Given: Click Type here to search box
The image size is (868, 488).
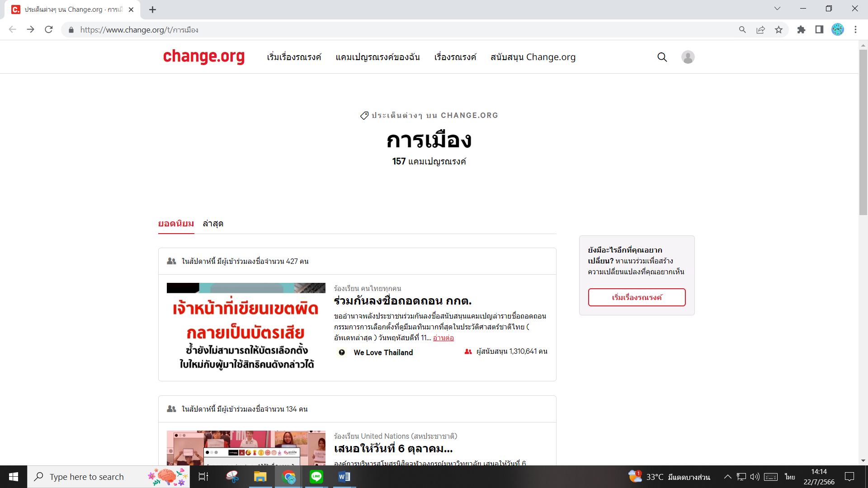Looking at the screenshot, I should point(108,477).
